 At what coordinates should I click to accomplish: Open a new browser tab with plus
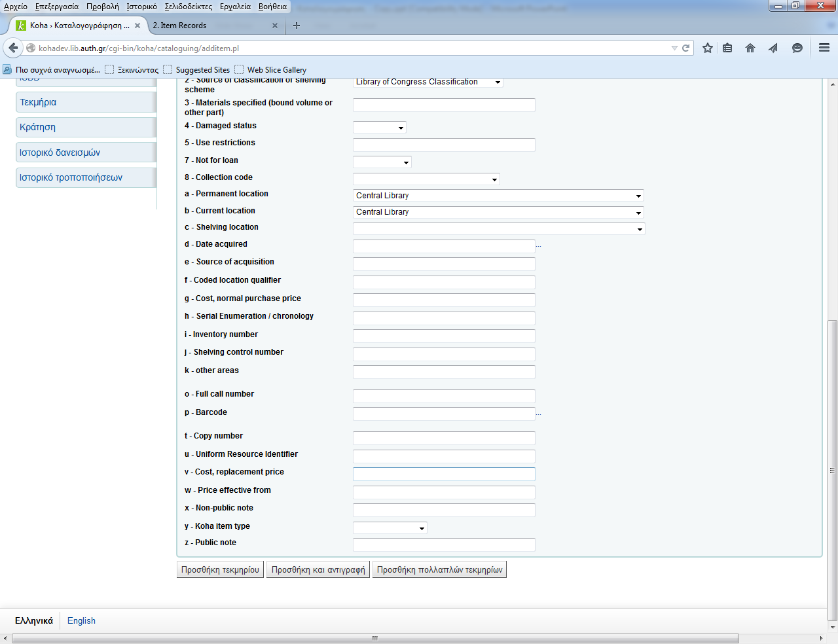[297, 26]
